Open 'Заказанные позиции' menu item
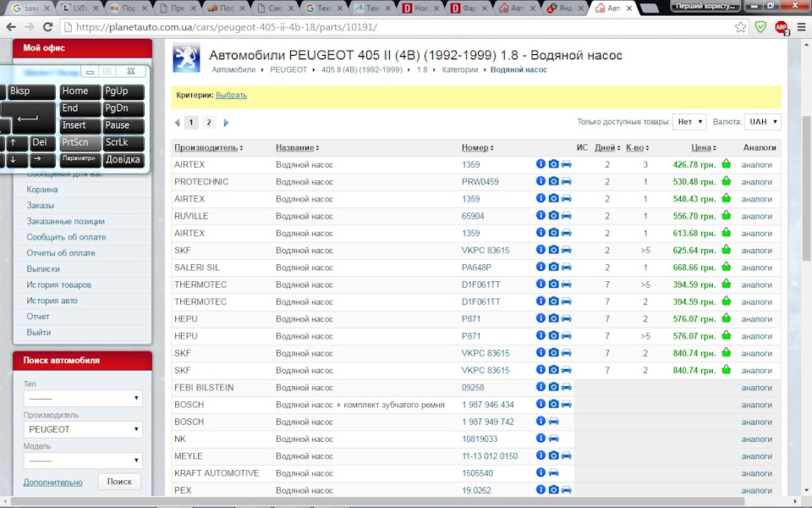This screenshot has height=508, width=812. pyautogui.click(x=66, y=221)
